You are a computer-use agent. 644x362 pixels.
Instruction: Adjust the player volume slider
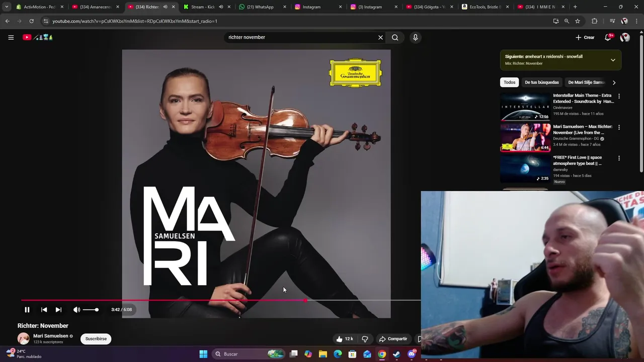(x=91, y=310)
